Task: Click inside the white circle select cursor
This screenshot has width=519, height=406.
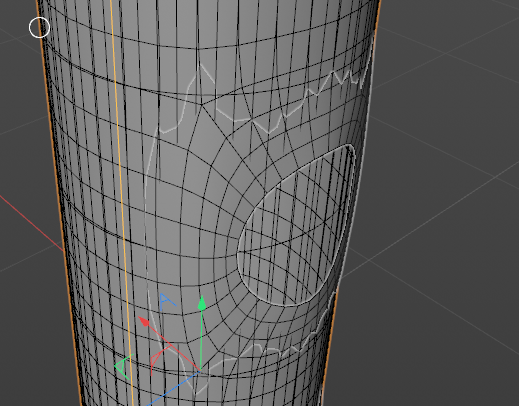Action: coord(39,27)
